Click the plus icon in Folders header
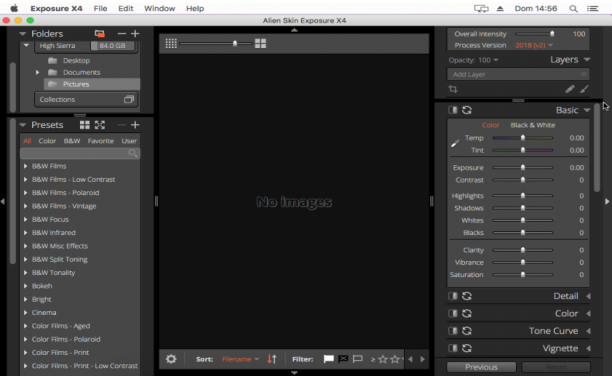The image size is (612, 376). [135, 34]
